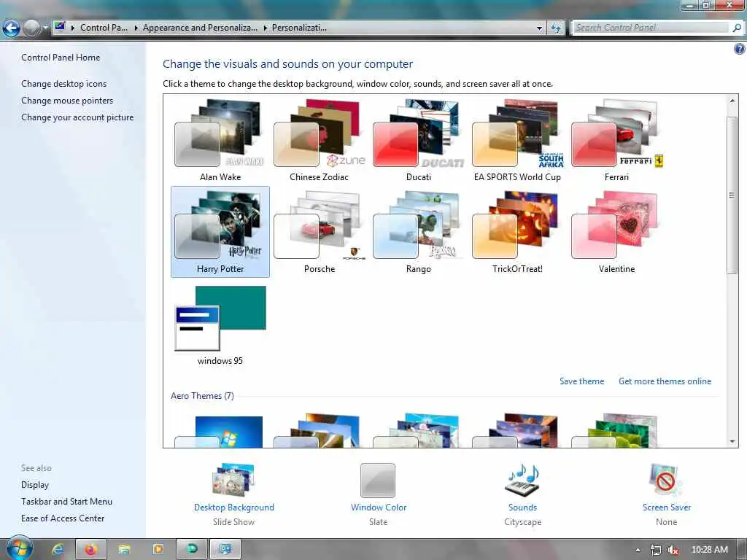Open the Window Color Slate swatch
The height and width of the screenshot is (560, 747).
(x=378, y=480)
